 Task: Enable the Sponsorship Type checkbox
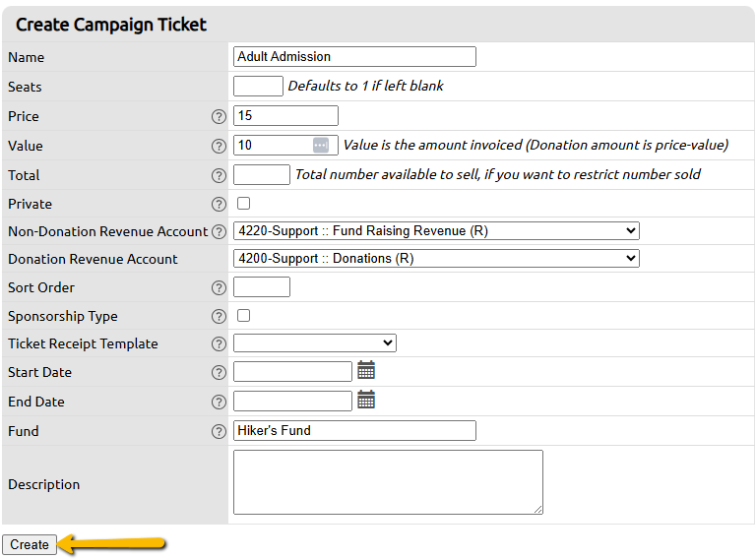point(243,316)
